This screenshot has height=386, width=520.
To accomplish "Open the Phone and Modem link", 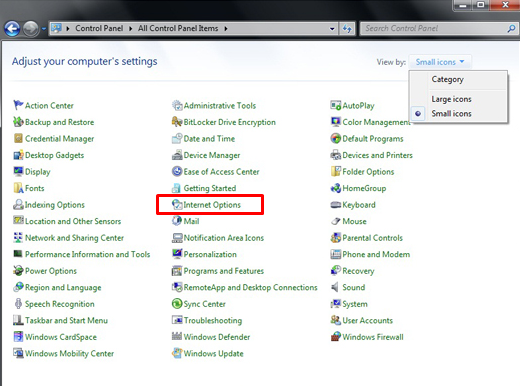I will pyautogui.click(x=376, y=254).
